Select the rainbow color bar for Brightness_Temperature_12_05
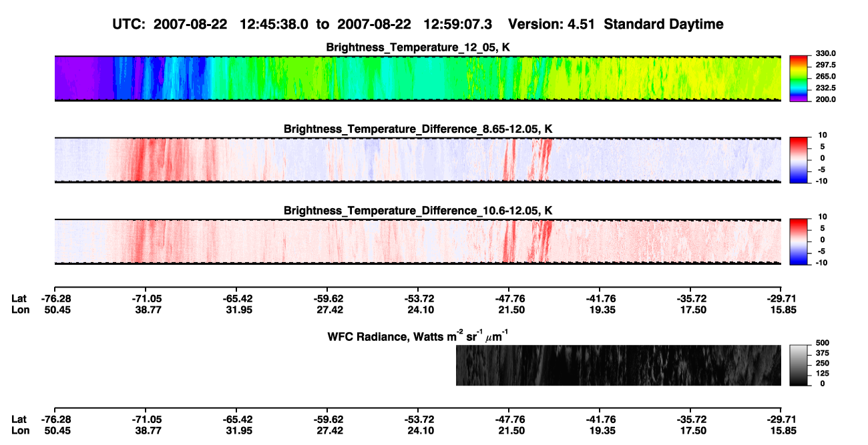The width and height of the screenshot is (868, 445). (798, 79)
